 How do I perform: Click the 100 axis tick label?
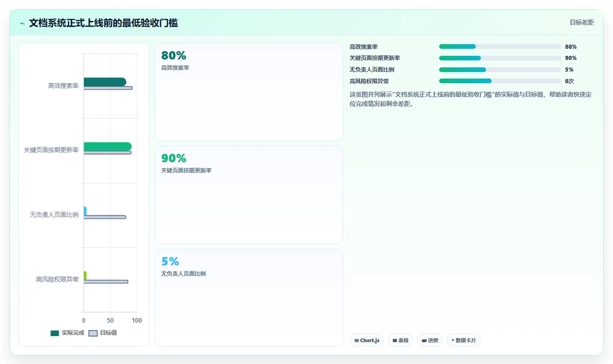pos(137,320)
